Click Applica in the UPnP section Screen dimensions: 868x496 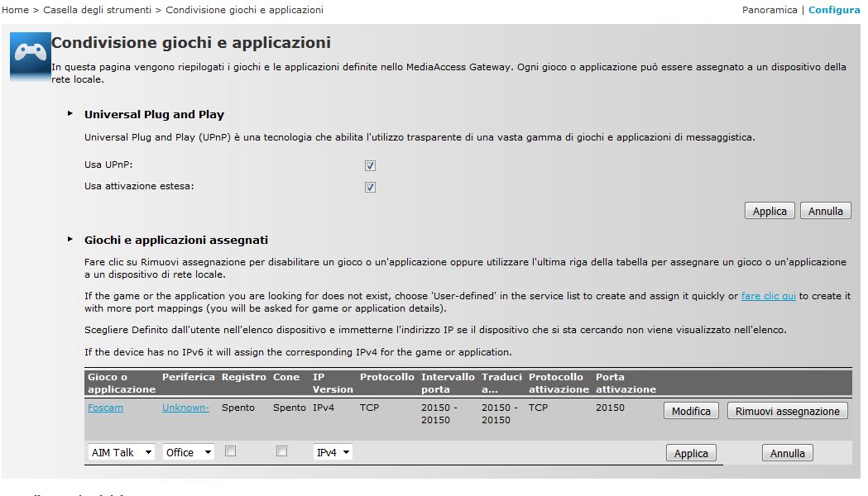click(770, 212)
